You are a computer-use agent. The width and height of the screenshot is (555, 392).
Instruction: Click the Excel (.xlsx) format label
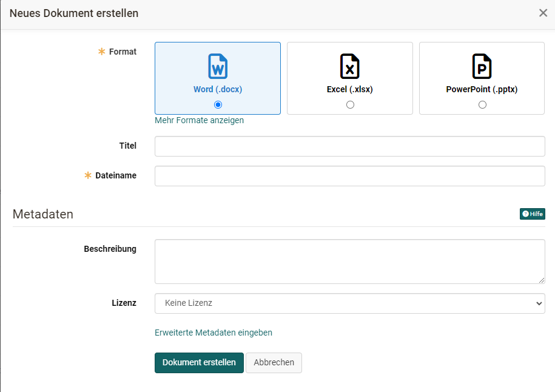pyautogui.click(x=349, y=89)
